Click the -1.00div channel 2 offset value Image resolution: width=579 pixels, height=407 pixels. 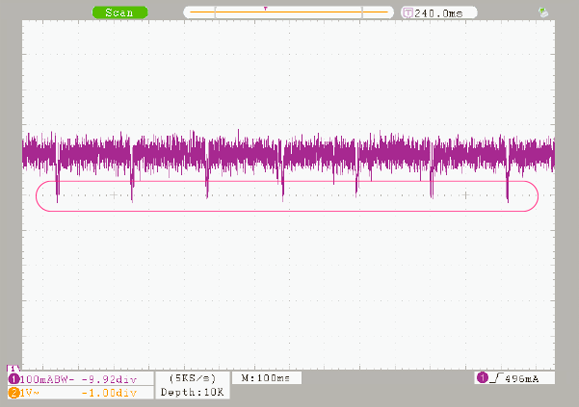(x=109, y=393)
